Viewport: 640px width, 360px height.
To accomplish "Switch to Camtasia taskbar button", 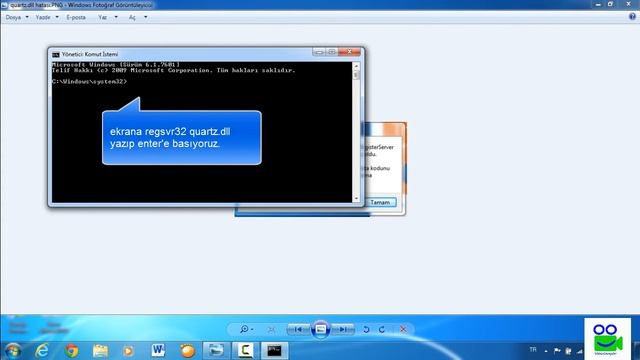I will tap(245, 351).
